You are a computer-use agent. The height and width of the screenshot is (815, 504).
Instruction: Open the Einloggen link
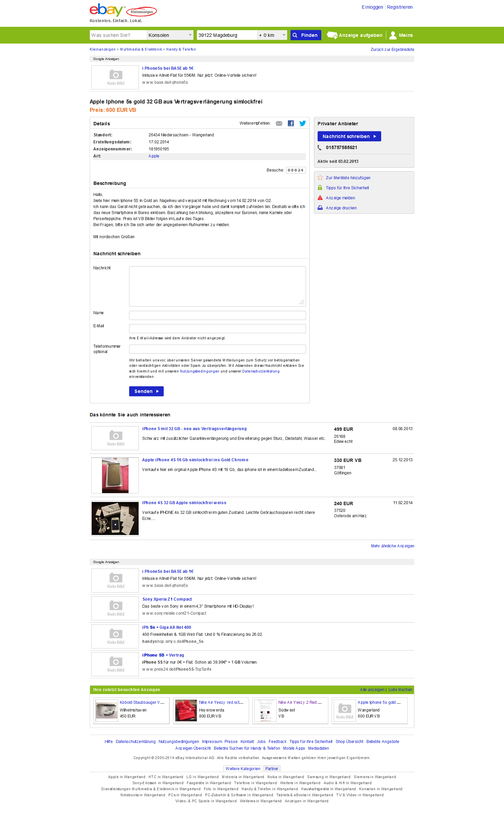[372, 7]
